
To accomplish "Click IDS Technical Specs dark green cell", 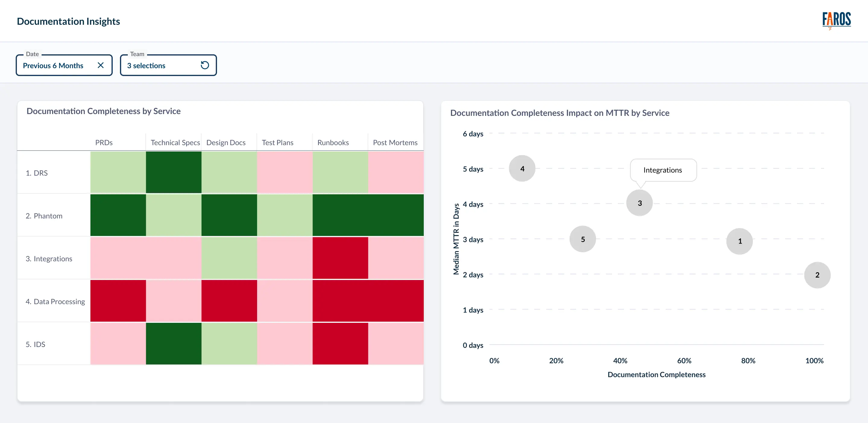I will (x=174, y=343).
